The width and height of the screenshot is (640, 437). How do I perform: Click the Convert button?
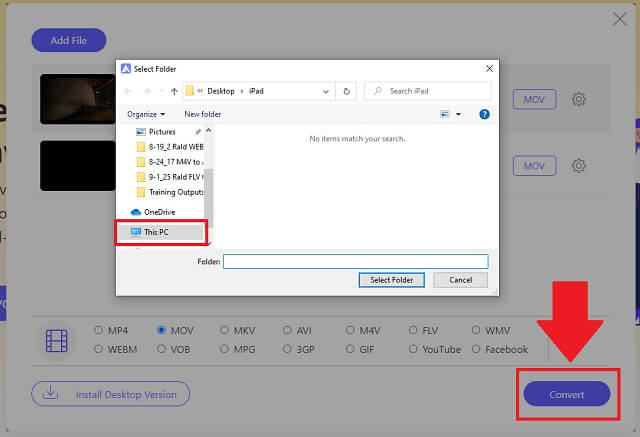tap(567, 394)
